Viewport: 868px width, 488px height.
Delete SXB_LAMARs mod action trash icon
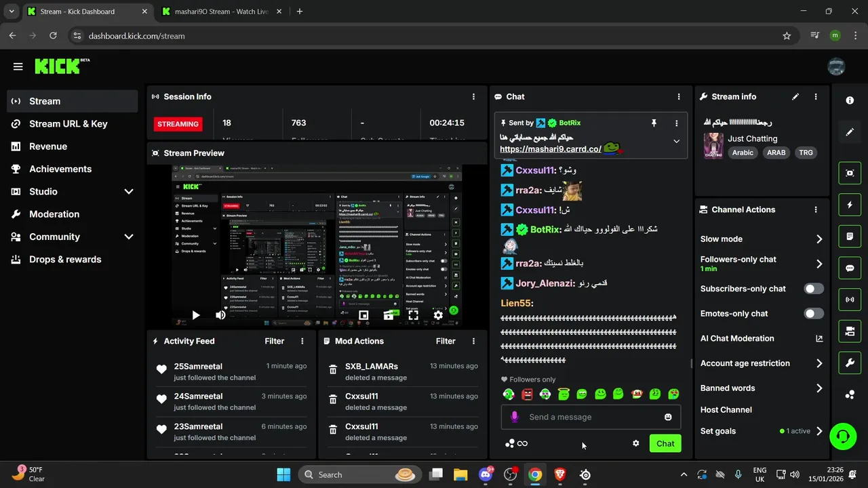[333, 369]
